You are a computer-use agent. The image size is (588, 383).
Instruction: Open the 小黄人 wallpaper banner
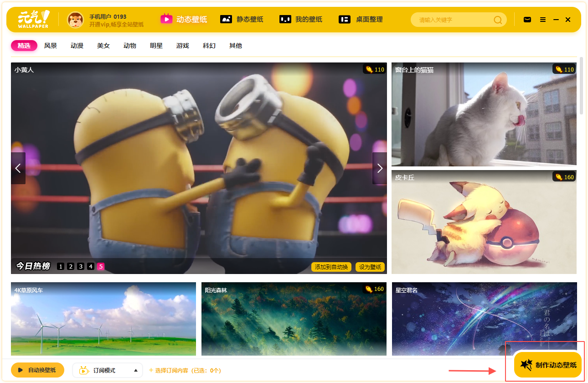click(199, 168)
